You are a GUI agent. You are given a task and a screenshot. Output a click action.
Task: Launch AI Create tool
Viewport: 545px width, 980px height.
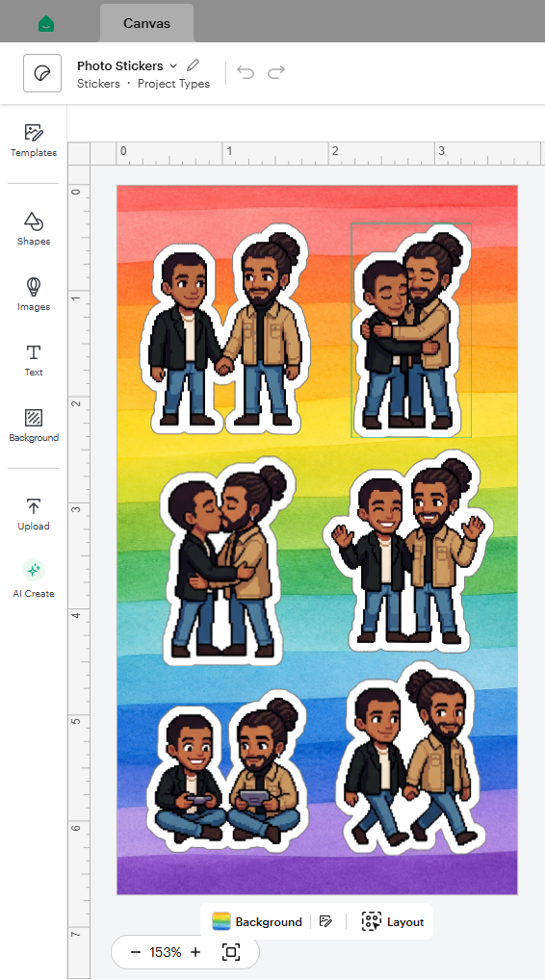pyautogui.click(x=33, y=579)
